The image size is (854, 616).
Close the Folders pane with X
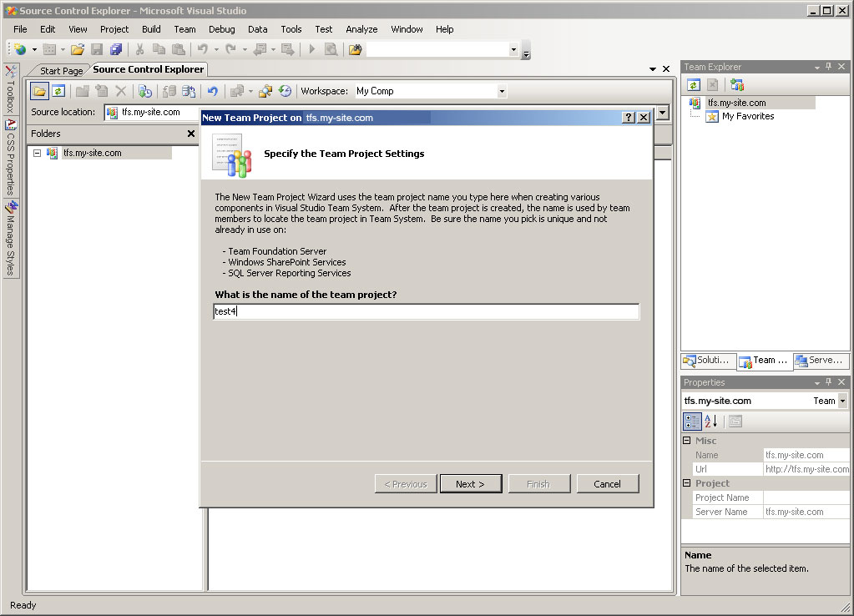[x=191, y=134]
